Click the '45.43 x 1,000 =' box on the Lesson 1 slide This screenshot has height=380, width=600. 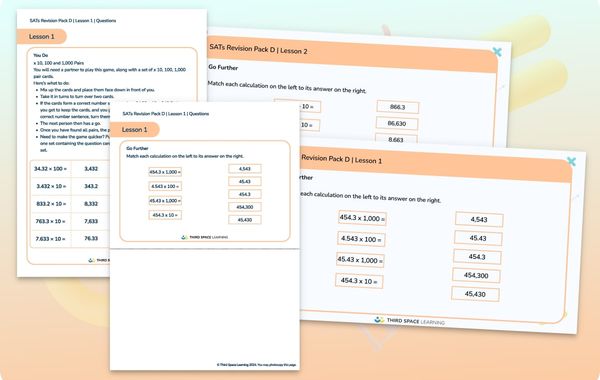[x=360, y=260]
